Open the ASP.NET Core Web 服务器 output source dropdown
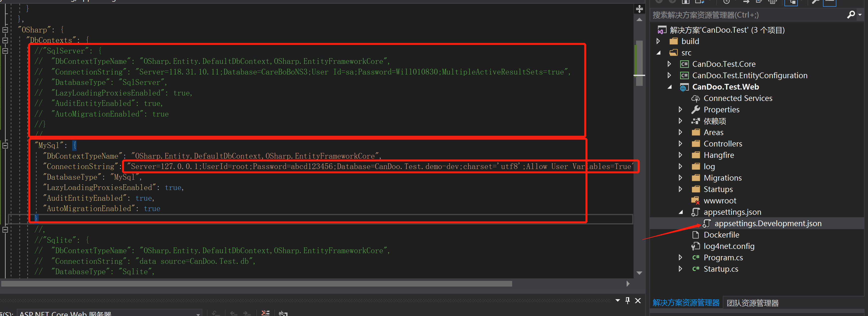This screenshot has width=868, height=316. coord(109,313)
